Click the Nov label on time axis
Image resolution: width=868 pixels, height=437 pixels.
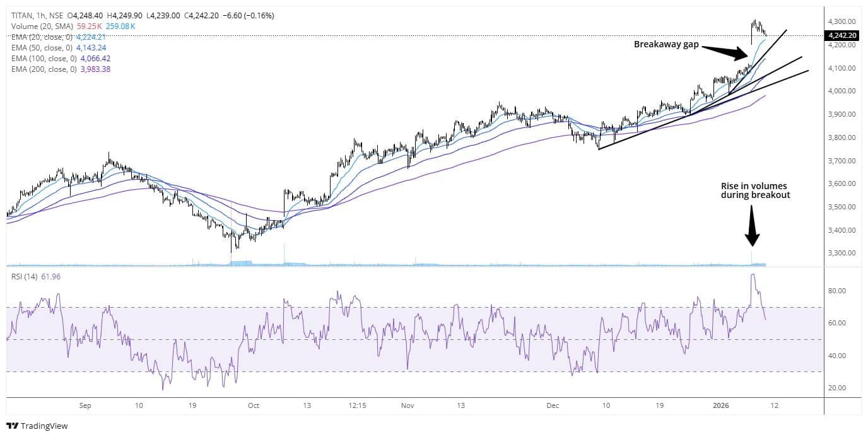(408, 405)
